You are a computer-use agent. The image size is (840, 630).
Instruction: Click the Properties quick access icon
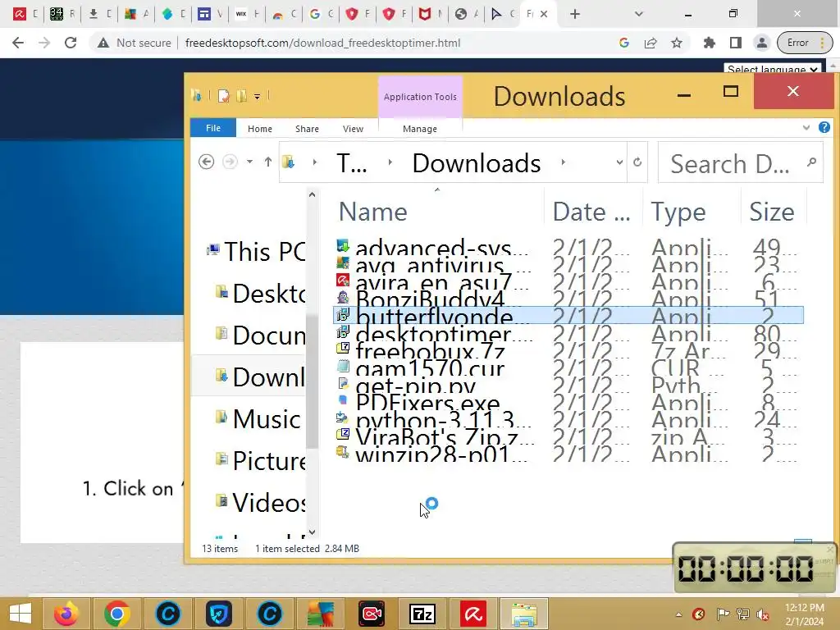[x=223, y=97]
